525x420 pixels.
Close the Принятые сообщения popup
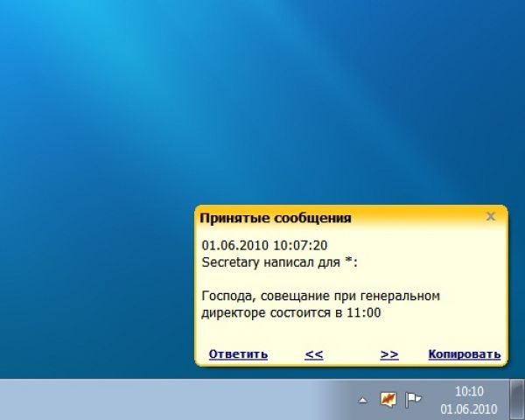coord(491,216)
